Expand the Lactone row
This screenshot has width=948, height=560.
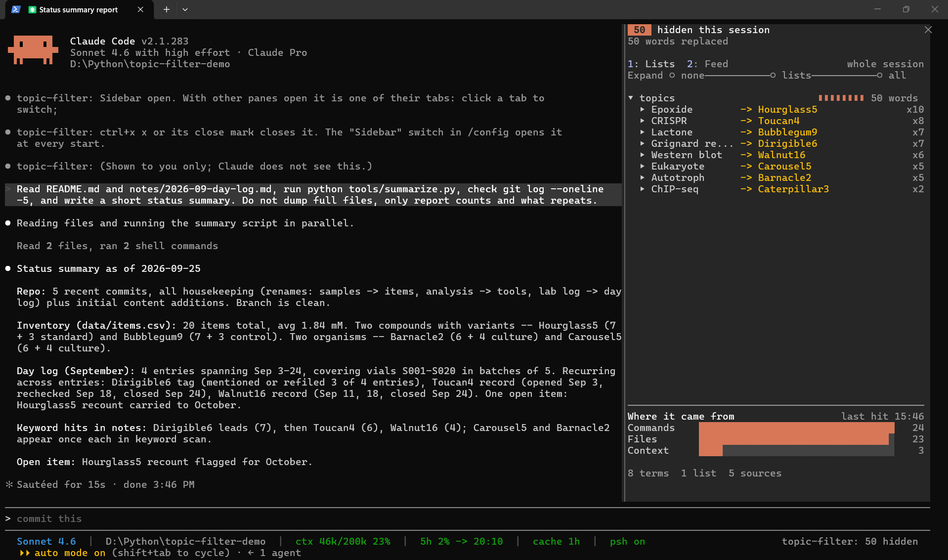click(643, 132)
